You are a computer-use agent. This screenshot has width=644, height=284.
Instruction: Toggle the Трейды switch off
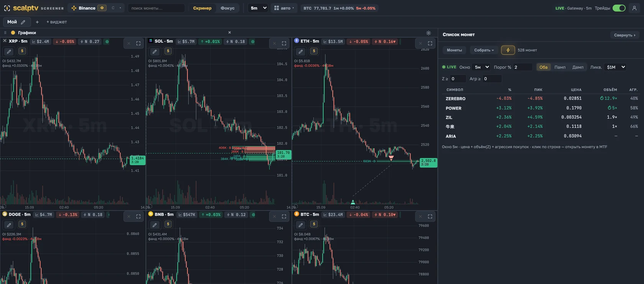pos(619,8)
